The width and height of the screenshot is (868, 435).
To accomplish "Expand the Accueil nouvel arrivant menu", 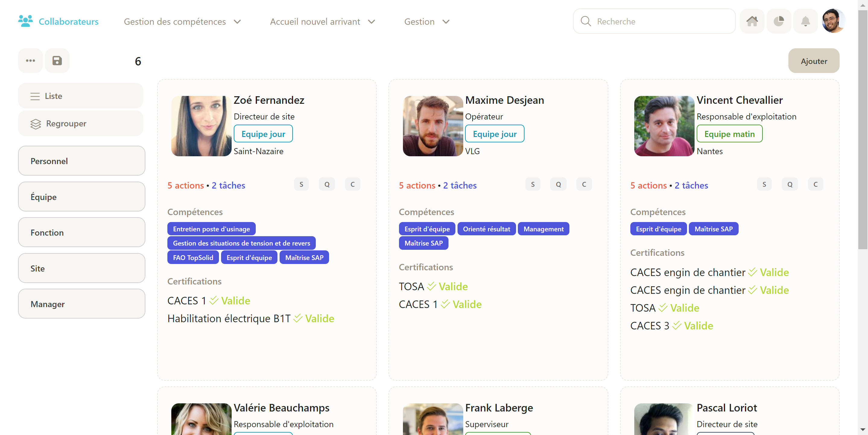I will [322, 21].
